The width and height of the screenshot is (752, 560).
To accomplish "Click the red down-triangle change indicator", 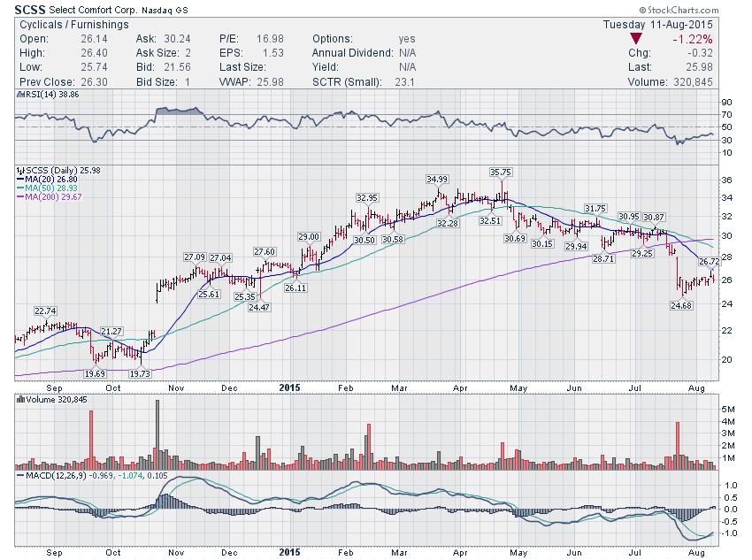I will (x=636, y=39).
